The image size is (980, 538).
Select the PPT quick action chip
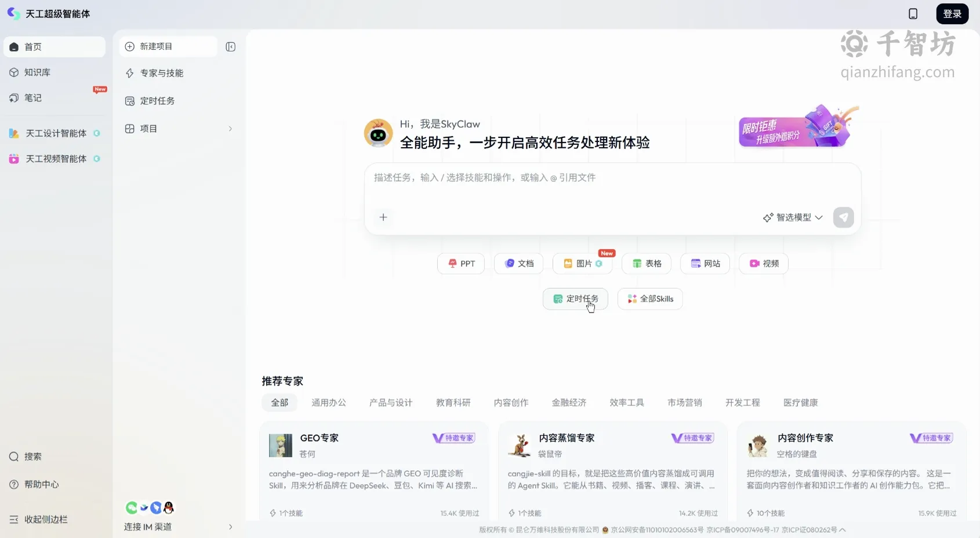(x=461, y=264)
